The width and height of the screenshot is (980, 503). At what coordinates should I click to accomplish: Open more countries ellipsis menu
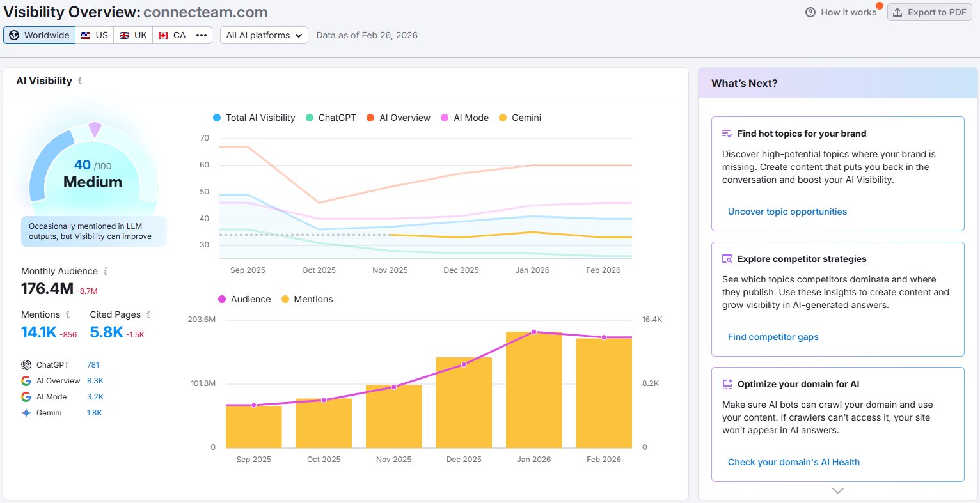pyautogui.click(x=202, y=35)
